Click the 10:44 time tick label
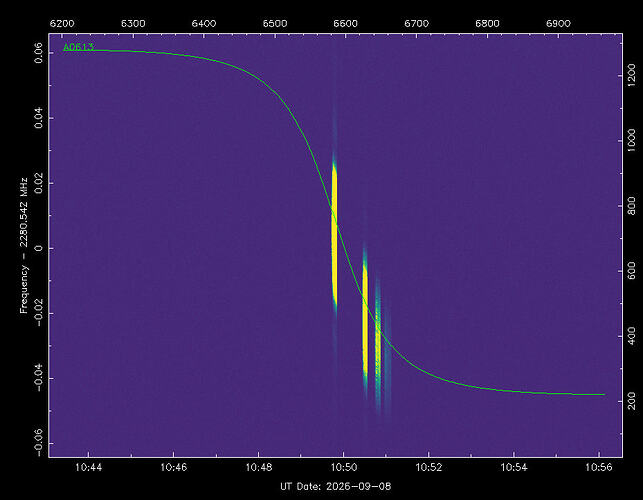The image size is (643, 500). pyautogui.click(x=89, y=467)
